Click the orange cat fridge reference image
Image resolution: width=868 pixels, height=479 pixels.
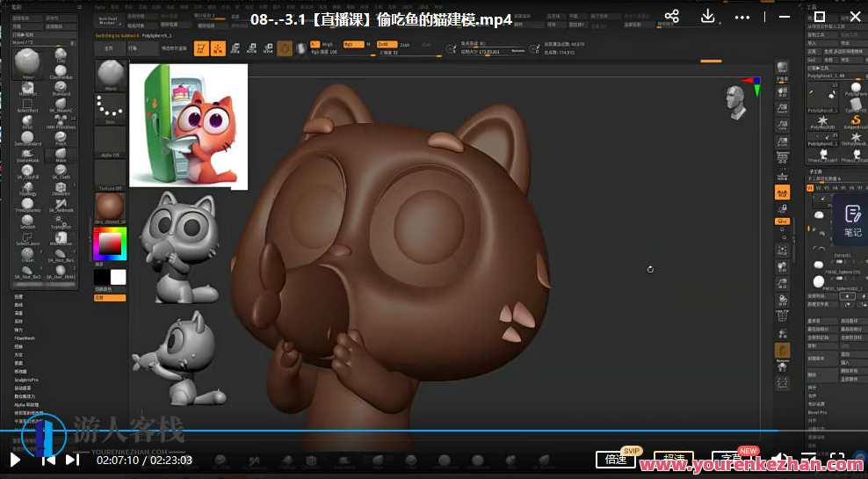tap(189, 127)
